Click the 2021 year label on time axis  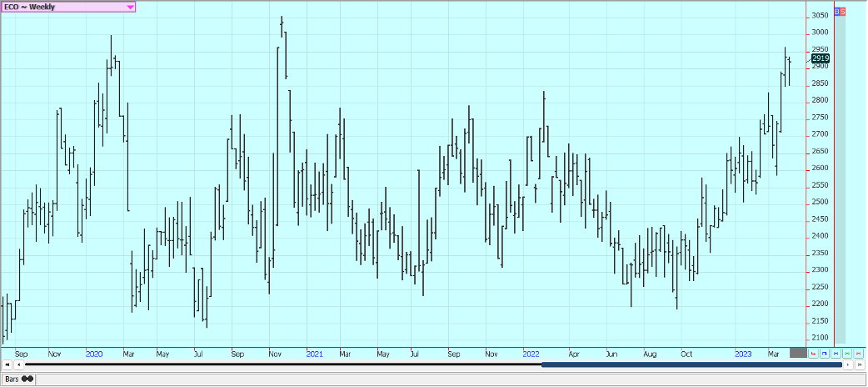click(314, 353)
